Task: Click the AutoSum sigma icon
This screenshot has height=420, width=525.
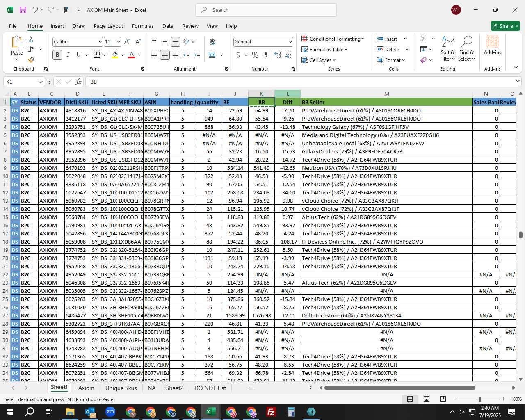Action: (x=424, y=39)
